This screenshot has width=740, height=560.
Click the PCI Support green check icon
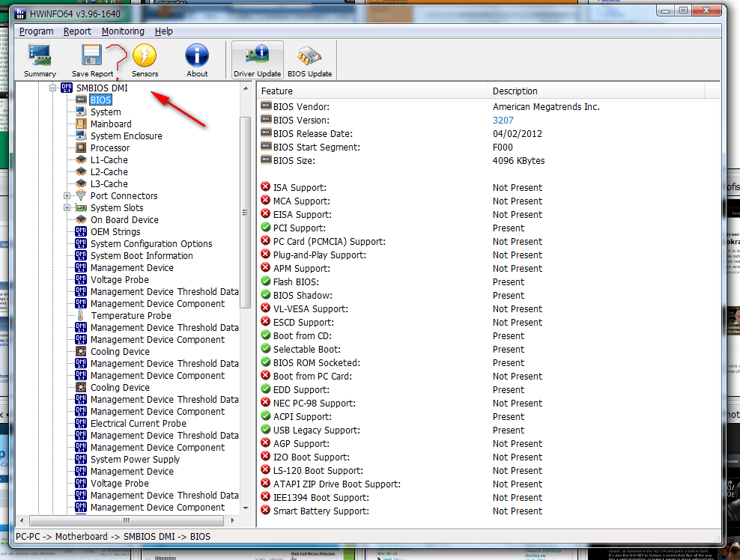[x=266, y=228]
